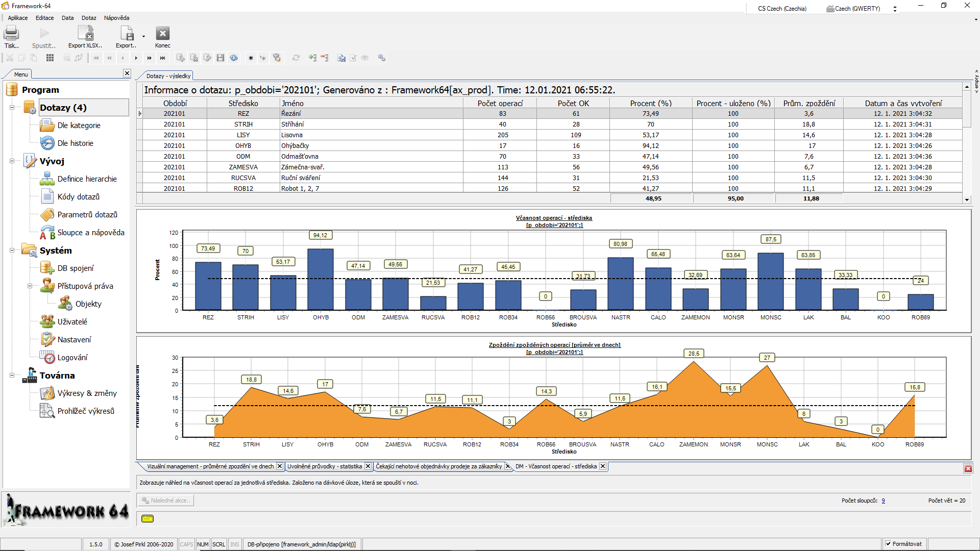Open Parametrů dotazů item

point(87,215)
